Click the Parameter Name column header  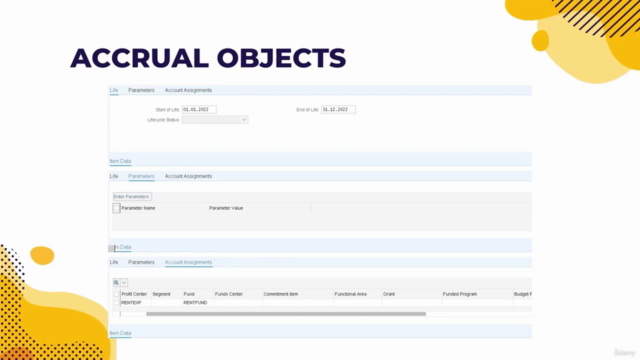pyautogui.click(x=138, y=208)
